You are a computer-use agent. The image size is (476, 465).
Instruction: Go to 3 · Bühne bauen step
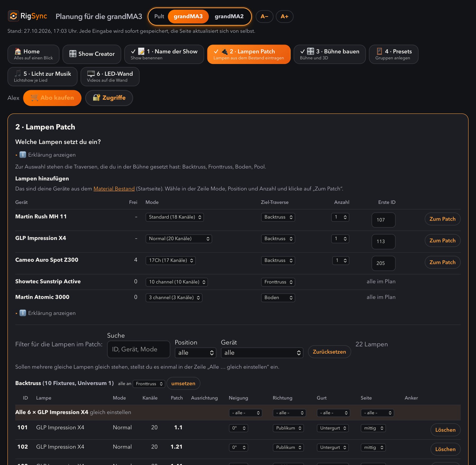[329, 54]
